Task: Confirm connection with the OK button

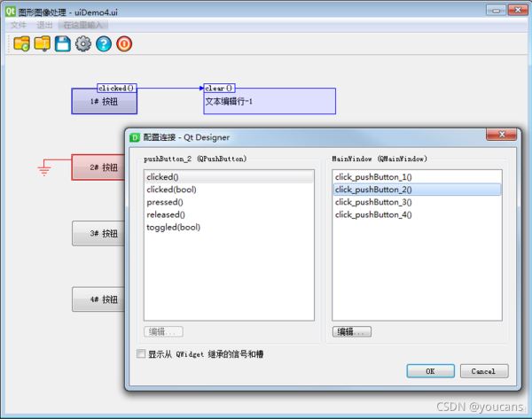Action: coord(430,371)
